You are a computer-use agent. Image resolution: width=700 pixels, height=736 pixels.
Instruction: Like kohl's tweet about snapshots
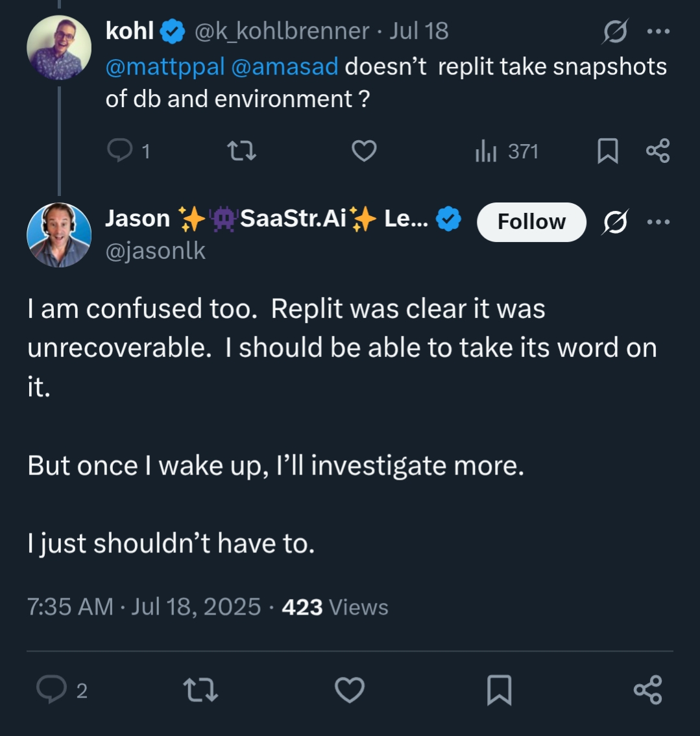tap(364, 151)
